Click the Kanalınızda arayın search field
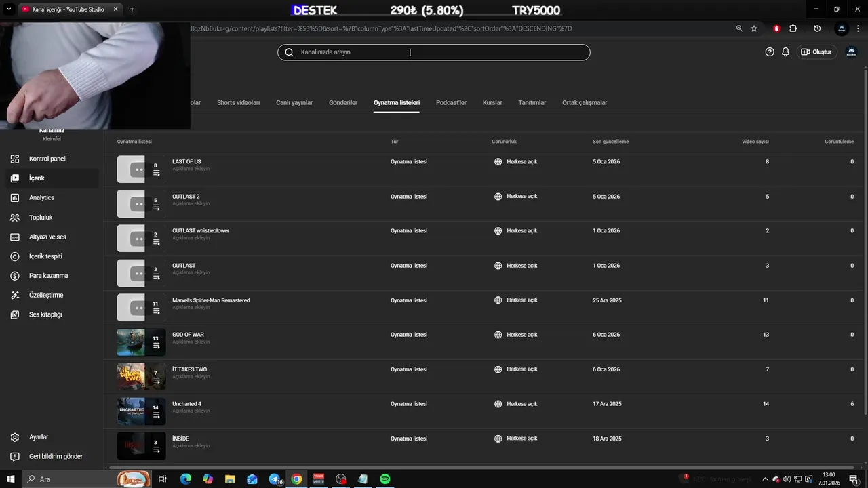 click(433, 52)
